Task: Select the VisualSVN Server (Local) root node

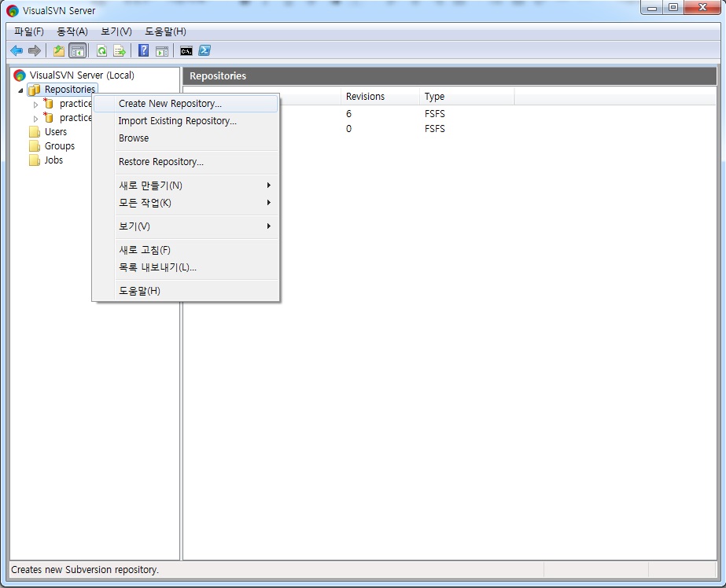Action: (82, 75)
